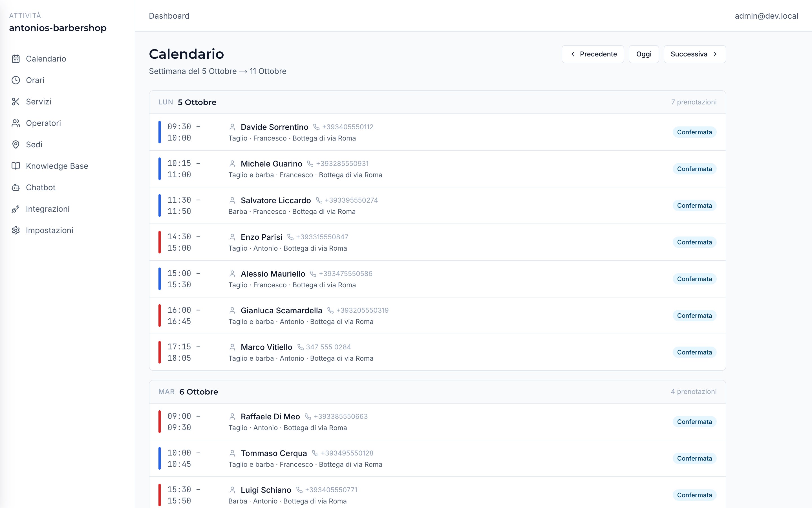Click the Integrazioni plug icon
This screenshot has width=812, height=508.
(16, 209)
